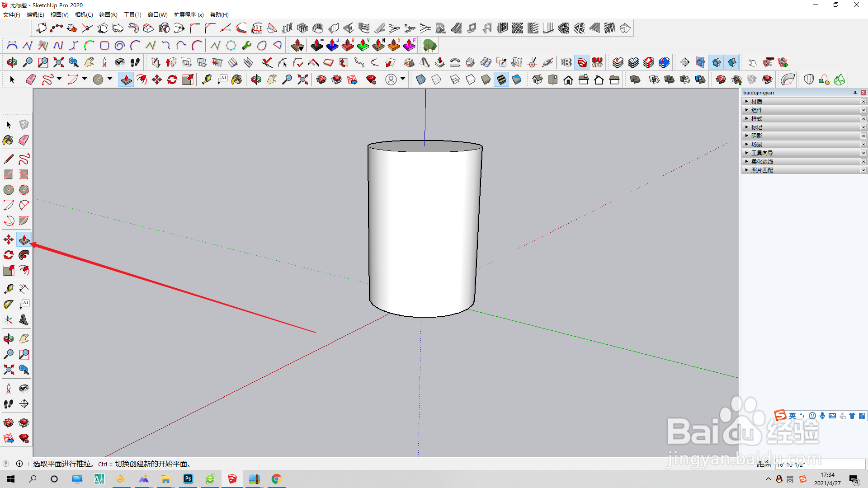Select the Paint Bucket tool in left toolbar
This screenshot has width=868, height=488.
(8, 140)
